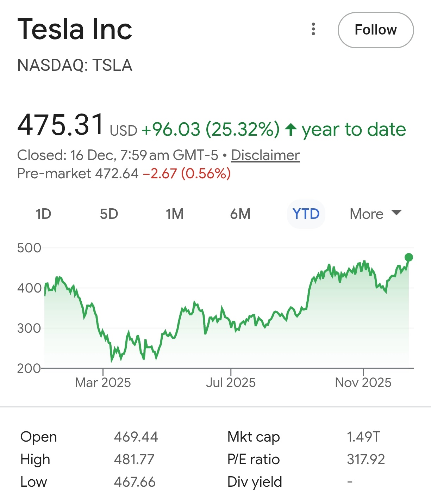431x504 pixels.
Task: Click the Open price 469.44
Action: click(x=136, y=437)
